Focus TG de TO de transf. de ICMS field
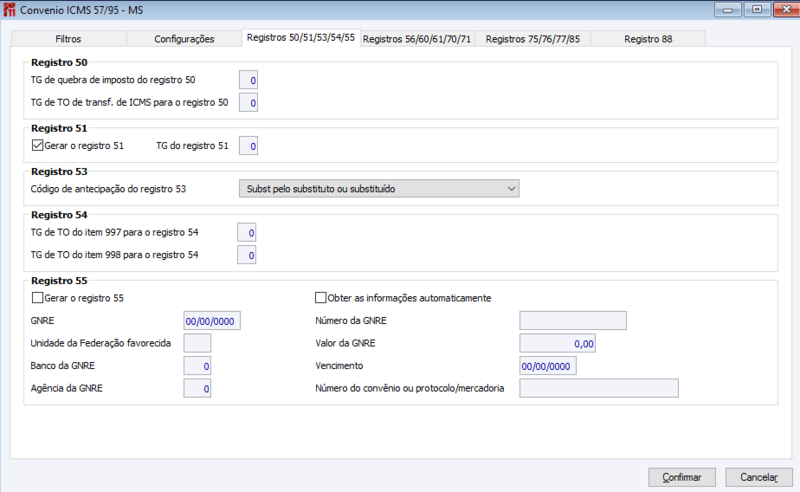The image size is (800, 492). tap(248, 103)
